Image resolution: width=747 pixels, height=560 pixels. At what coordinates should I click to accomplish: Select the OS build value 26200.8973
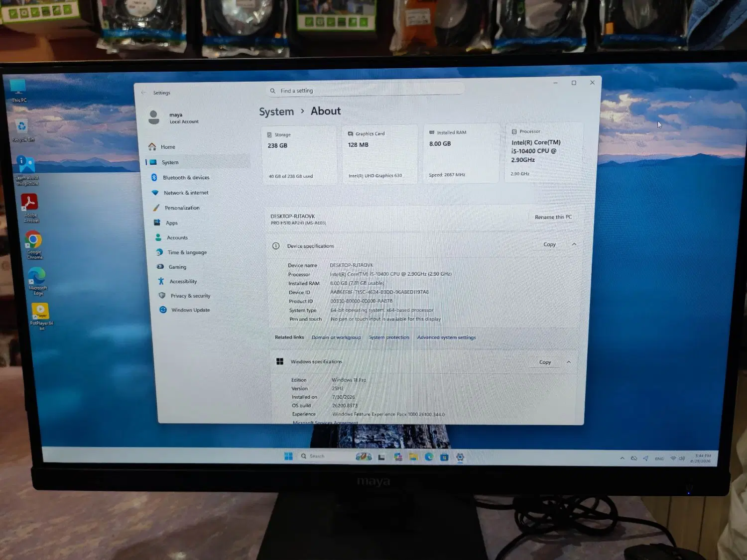click(x=345, y=406)
